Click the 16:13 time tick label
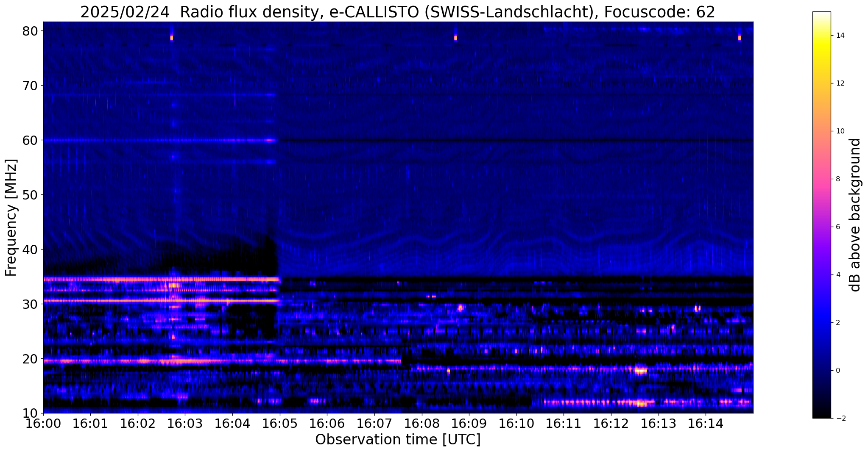 (x=659, y=423)
